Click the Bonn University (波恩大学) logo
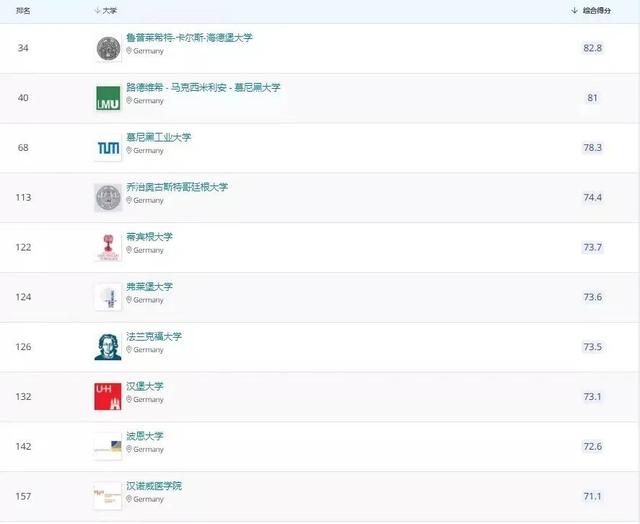Screen dimensions: 640x524 tap(107, 446)
